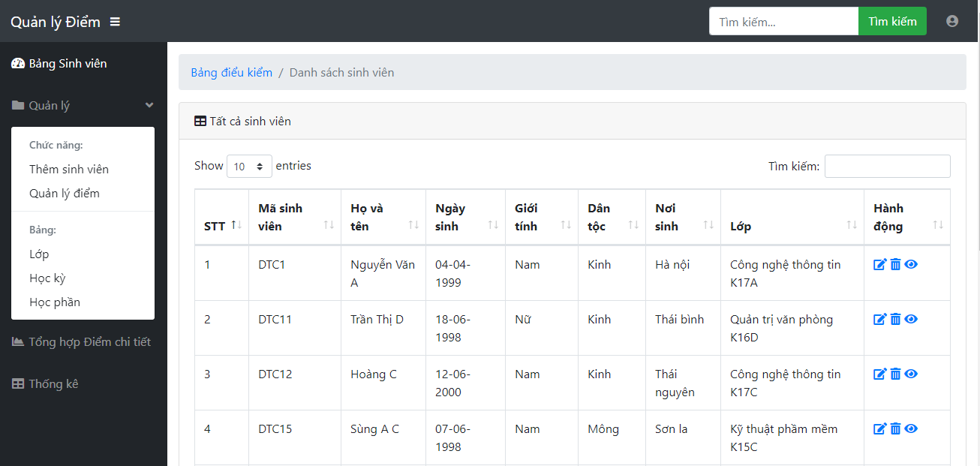
Task: Click the delete icon on Hoàng C's row
Action: (895, 374)
